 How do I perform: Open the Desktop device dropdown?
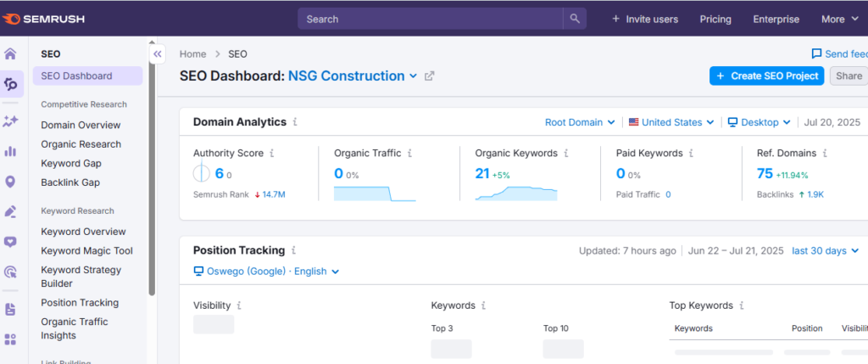(x=759, y=122)
